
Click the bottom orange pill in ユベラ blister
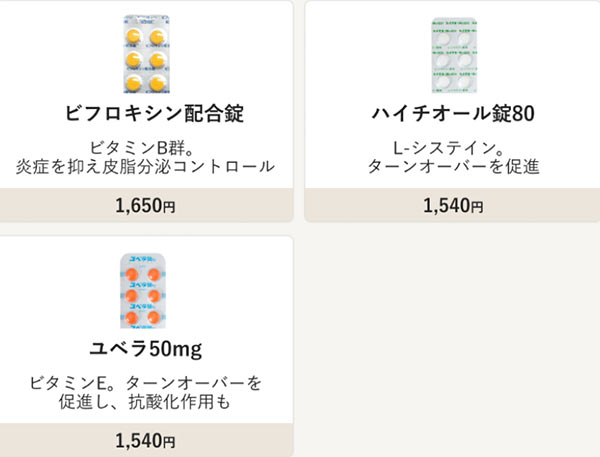[x=132, y=318]
